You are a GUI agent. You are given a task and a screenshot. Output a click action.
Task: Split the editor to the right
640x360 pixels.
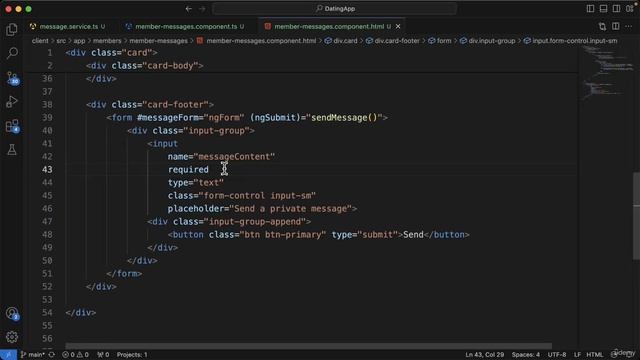(x=616, y=27)
